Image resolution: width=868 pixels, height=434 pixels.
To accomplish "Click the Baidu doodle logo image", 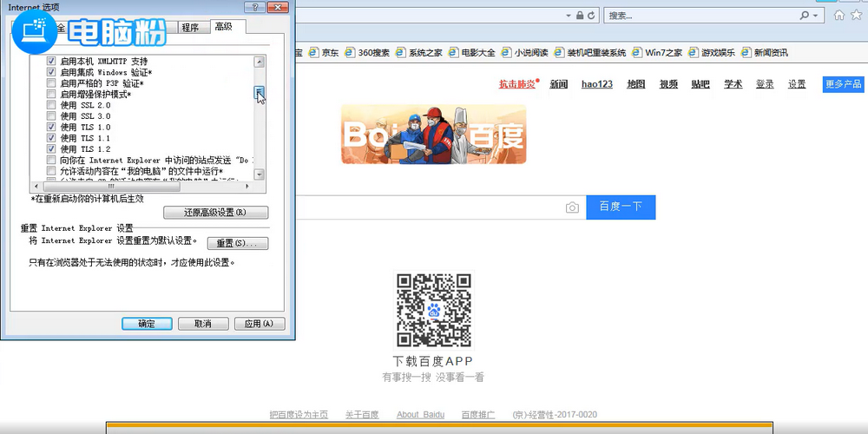I will [433, 134].
